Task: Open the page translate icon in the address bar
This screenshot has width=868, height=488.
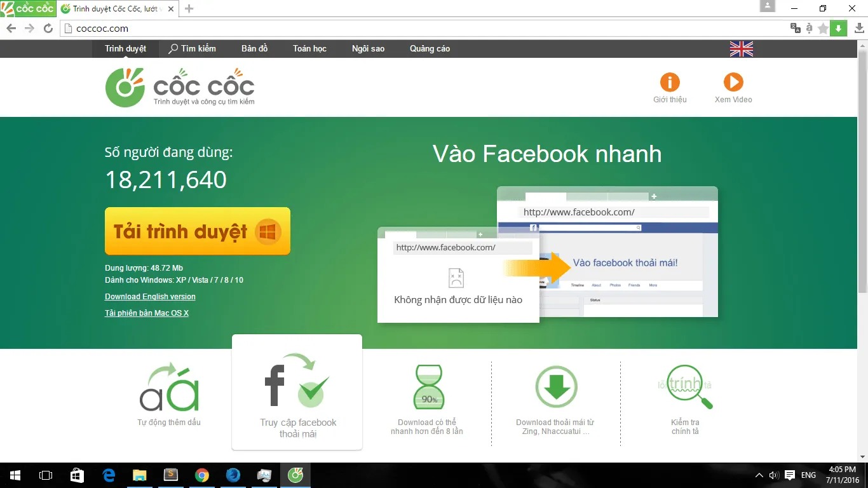Action: coord(796,28)
